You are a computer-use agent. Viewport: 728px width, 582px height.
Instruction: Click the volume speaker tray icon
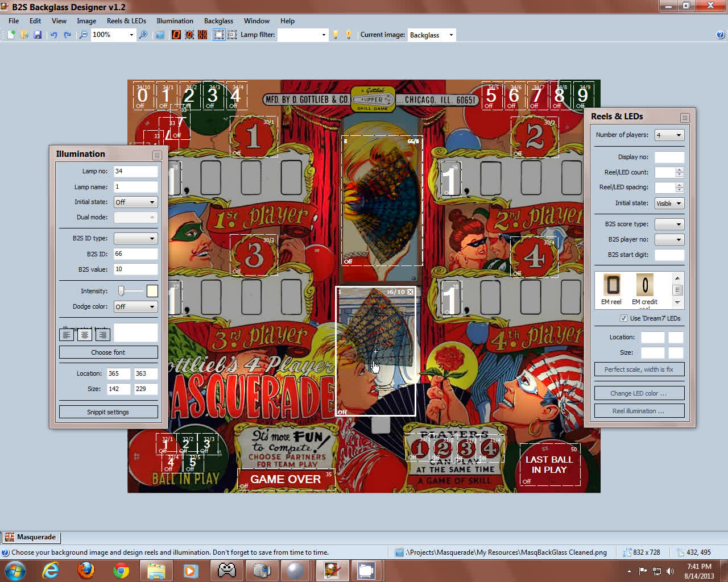coord(670,571)
